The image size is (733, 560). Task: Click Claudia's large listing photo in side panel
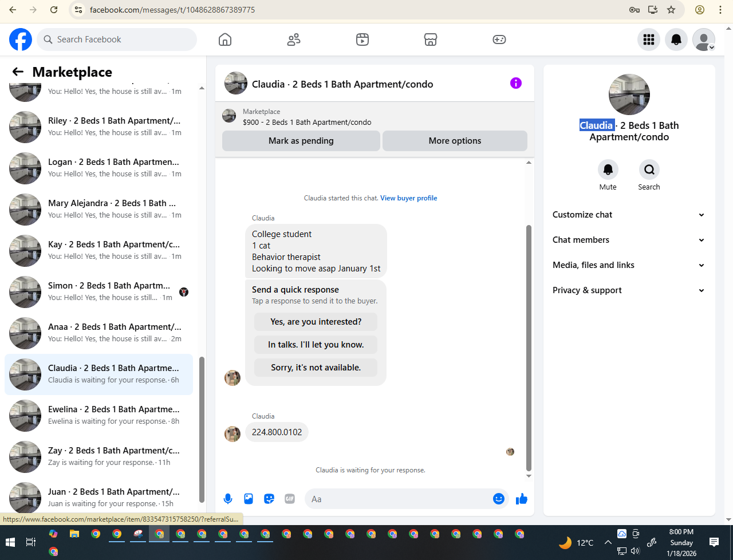pos(629,94)
